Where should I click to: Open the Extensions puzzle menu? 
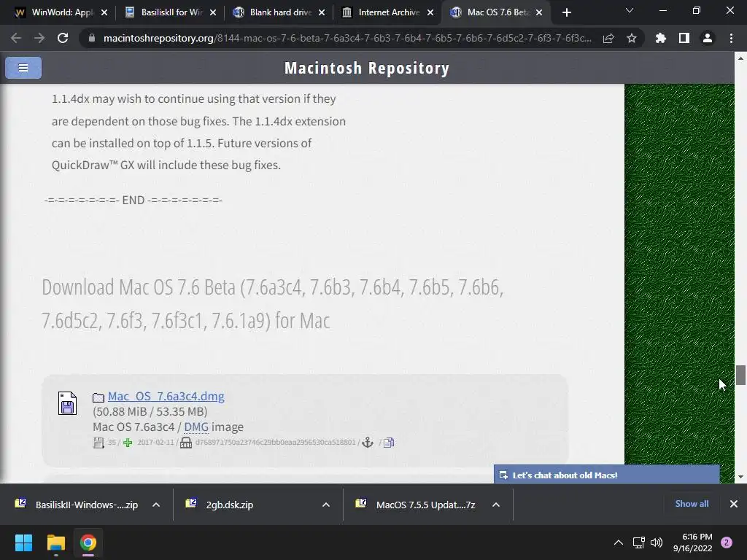pos(661,38)
